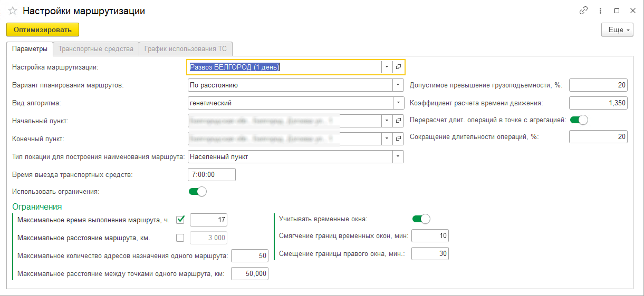
Task: Open the Конечный пункт record with open icon
Action: point(399,139)
